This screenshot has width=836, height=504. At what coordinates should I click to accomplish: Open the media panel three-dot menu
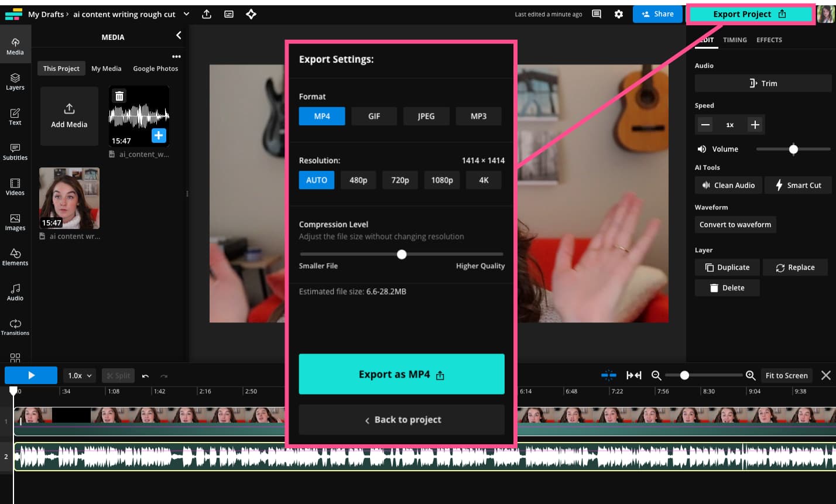(176, 56)
